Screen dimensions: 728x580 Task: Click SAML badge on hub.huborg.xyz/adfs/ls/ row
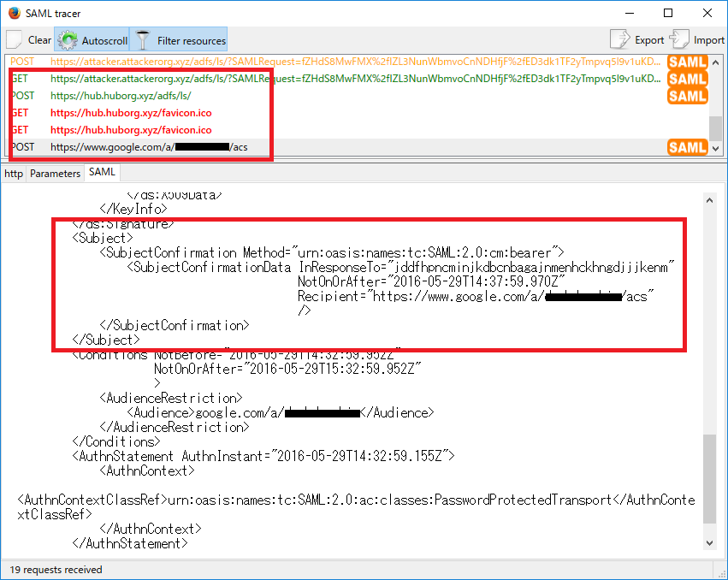point(687,96)
